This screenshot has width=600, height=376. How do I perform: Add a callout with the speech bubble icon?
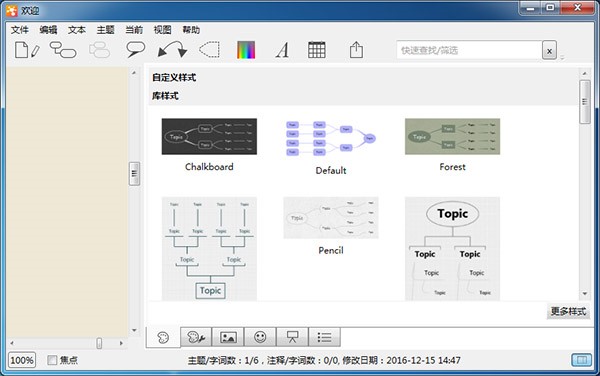pyautogui.click(x=135, y=50)
